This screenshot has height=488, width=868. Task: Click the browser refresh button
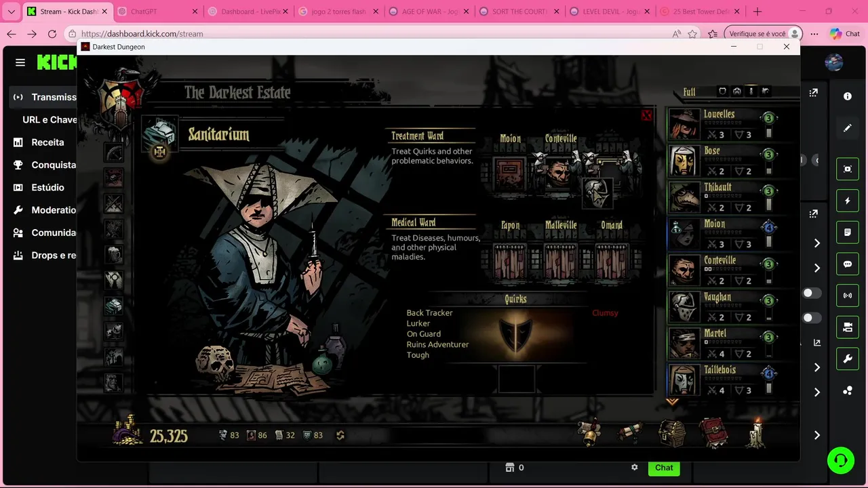pyautogui.click(x=52, y=34)
